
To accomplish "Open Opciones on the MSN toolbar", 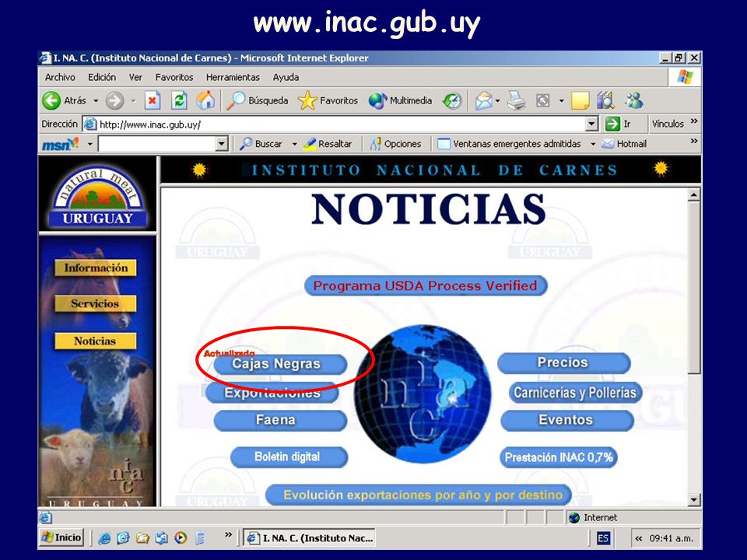I will click(396, 144).
